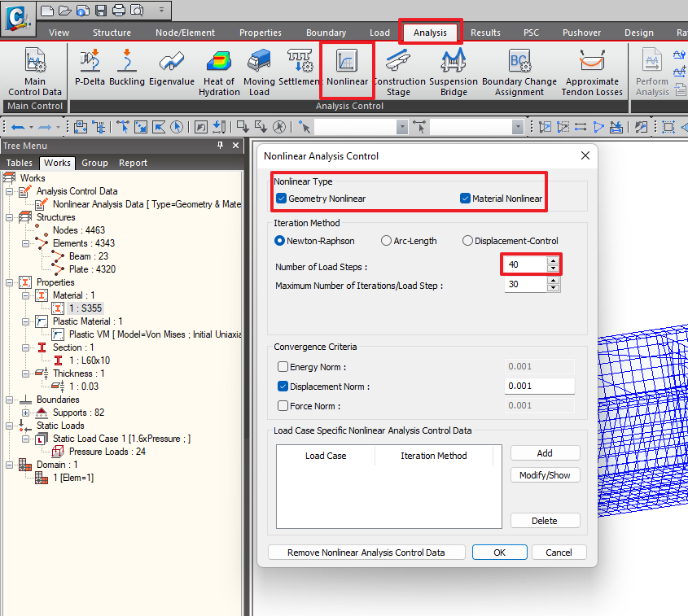Open the Results ribbon tab
Screen dimensions: 688x616
pos(485,33)
